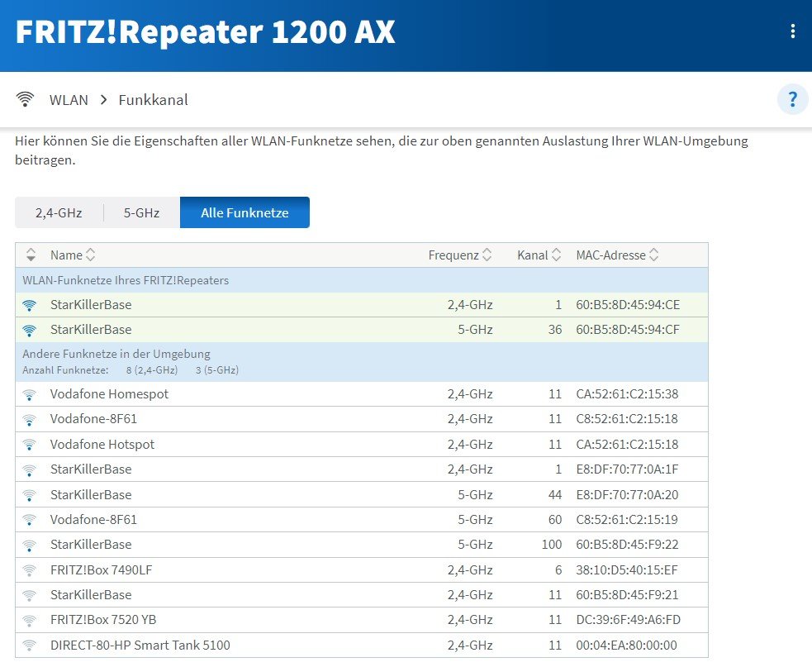Go to WLAN in breadcrumb
The height and width of the screenshot is (667, 812).
point(69,99)
